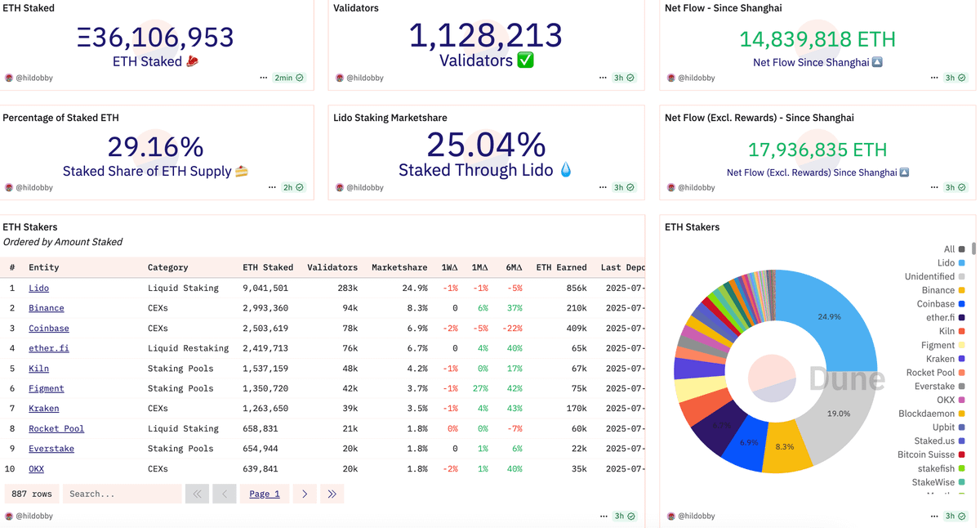This screenshot has width=980, height=528.
Task: Sort table by the 1WΔ column header
Action: [x=449, y=267]
